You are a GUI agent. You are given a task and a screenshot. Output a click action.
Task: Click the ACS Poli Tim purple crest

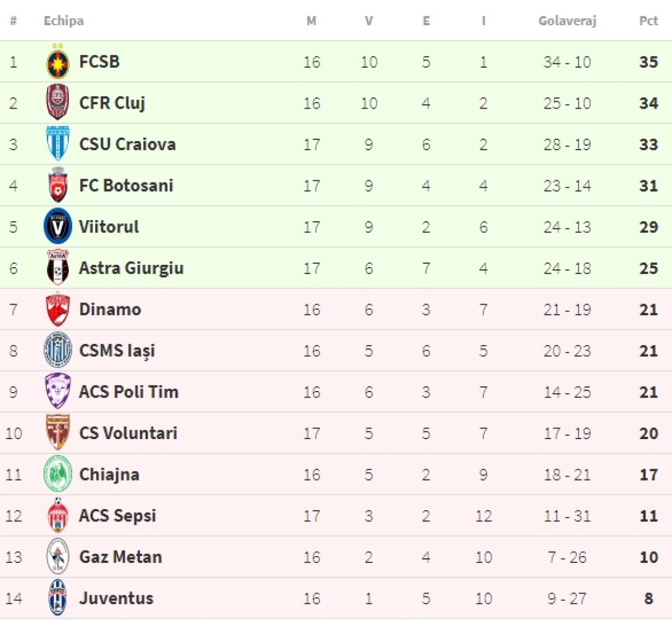click(x=58, y=391)
